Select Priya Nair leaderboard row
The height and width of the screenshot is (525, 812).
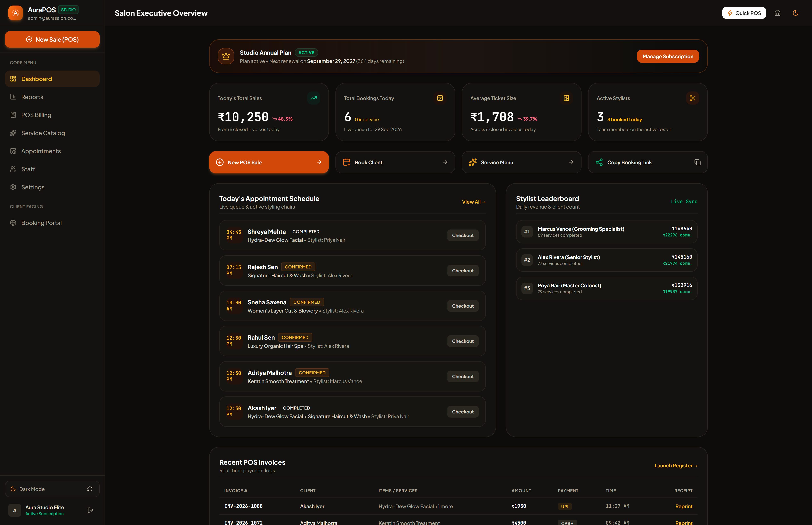point(607,288)
